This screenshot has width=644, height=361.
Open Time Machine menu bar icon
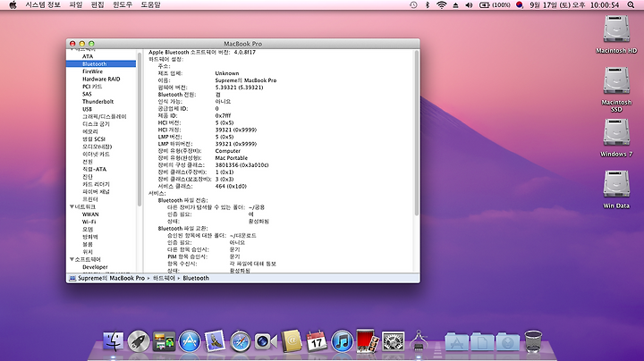coord(413,5)
